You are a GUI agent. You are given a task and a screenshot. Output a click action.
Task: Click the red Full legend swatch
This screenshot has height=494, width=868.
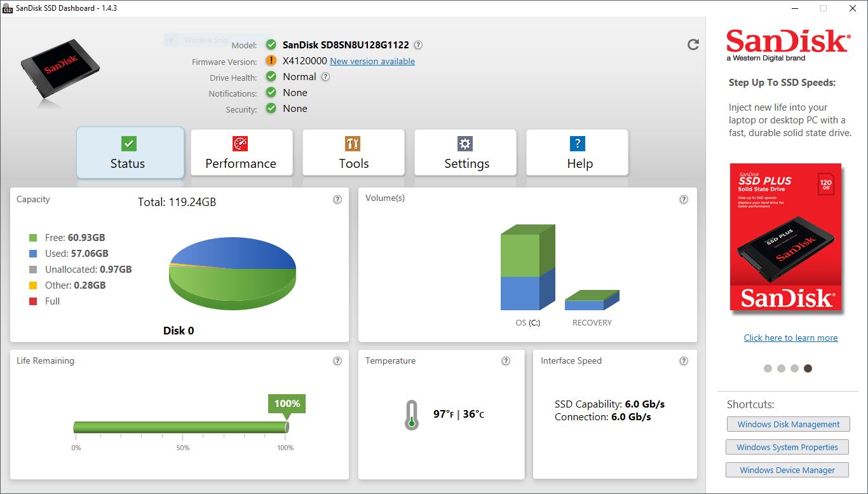[x=33, y=301]
